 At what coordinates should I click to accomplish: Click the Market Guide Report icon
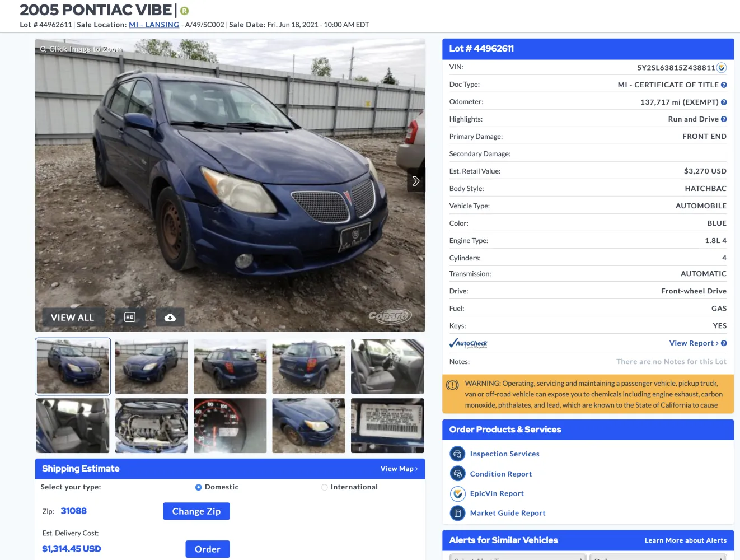pyautogui.click(x=458, y=513)
